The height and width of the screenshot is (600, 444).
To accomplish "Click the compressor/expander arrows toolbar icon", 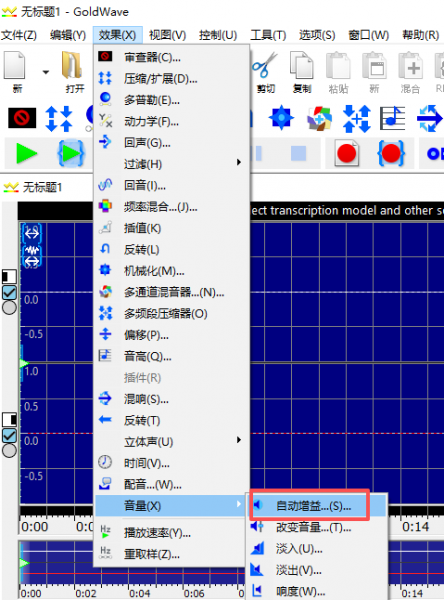I will pyautogui.click(x=59, y=118).
